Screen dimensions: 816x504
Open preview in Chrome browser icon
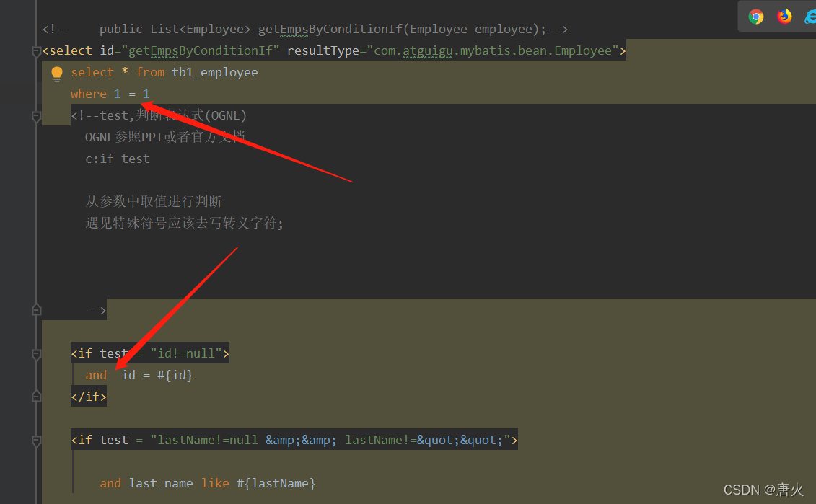[x=755, y=17]
